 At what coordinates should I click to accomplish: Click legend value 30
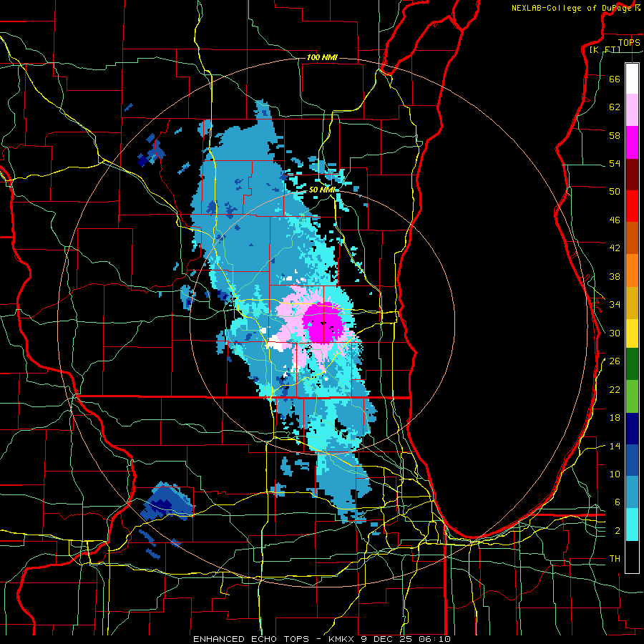point(615,333)
